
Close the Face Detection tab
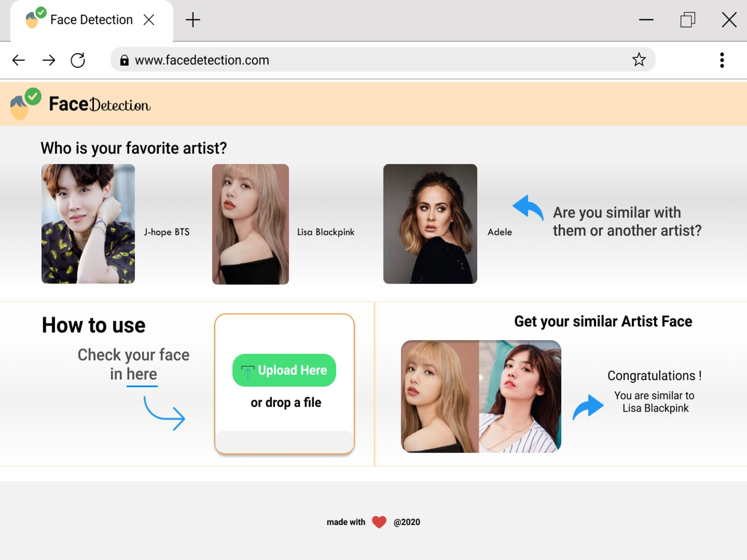pyautogui.click(x=149, y=20)
